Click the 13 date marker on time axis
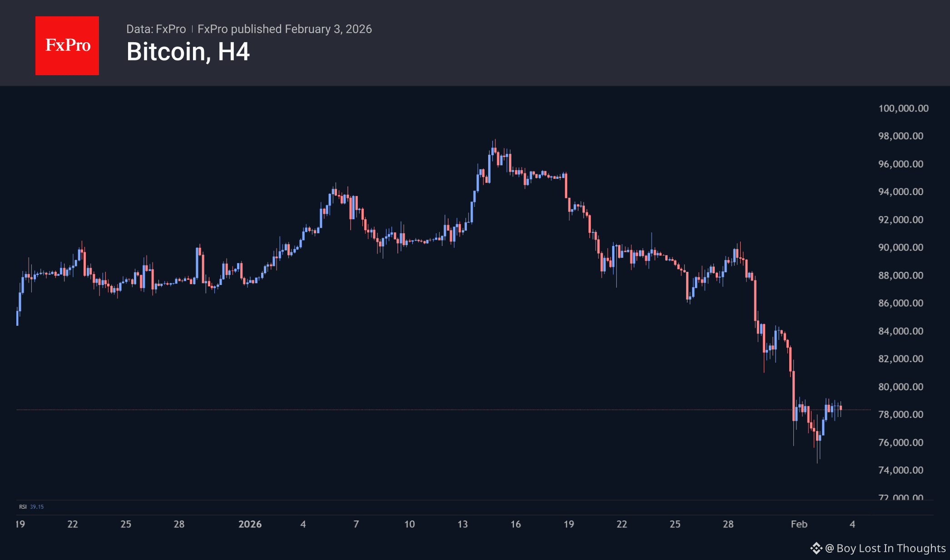Screen dimensions: 950x560 click(x=462, y=524)
